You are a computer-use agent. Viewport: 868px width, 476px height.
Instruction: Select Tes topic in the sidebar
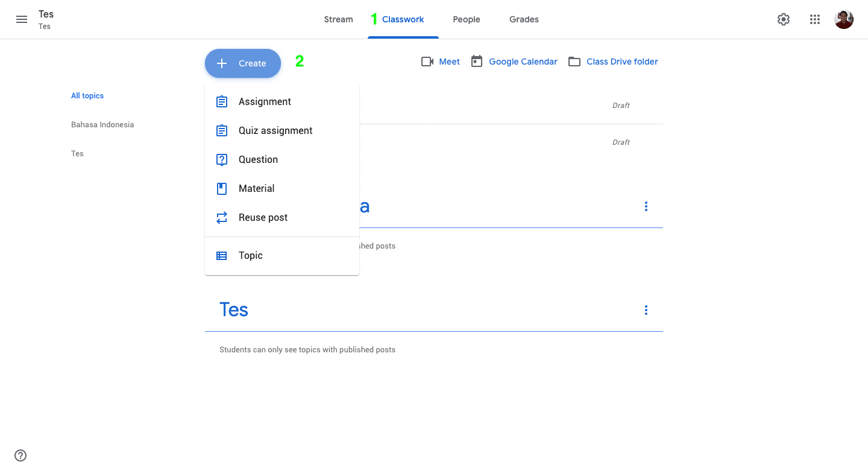click(77, 154)
